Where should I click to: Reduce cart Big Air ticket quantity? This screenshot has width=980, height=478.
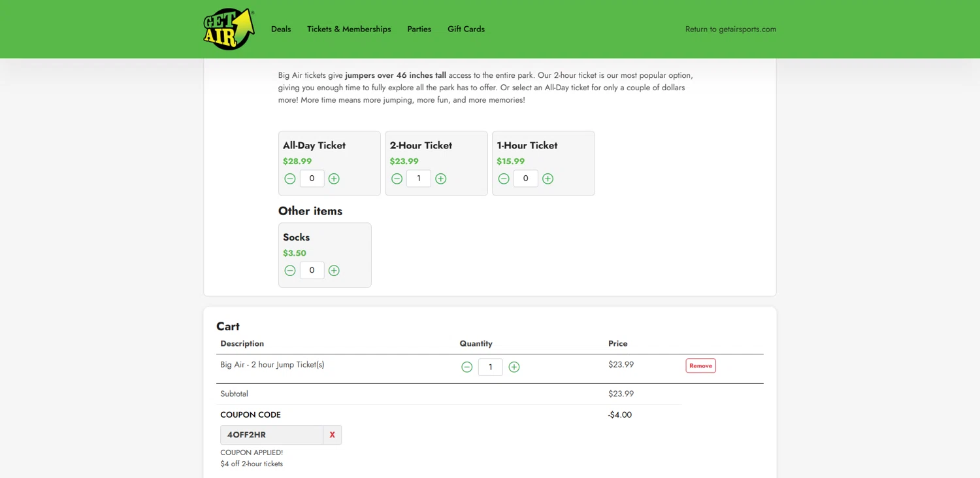467,367
